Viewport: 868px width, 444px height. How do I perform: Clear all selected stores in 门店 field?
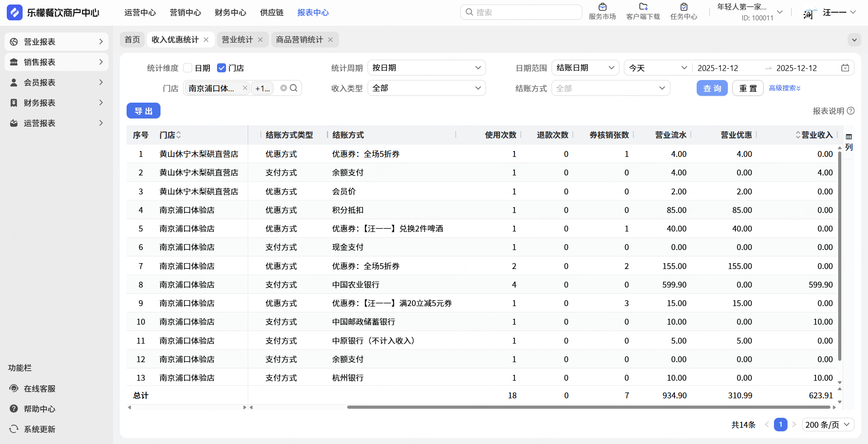[x=283, y=88]
